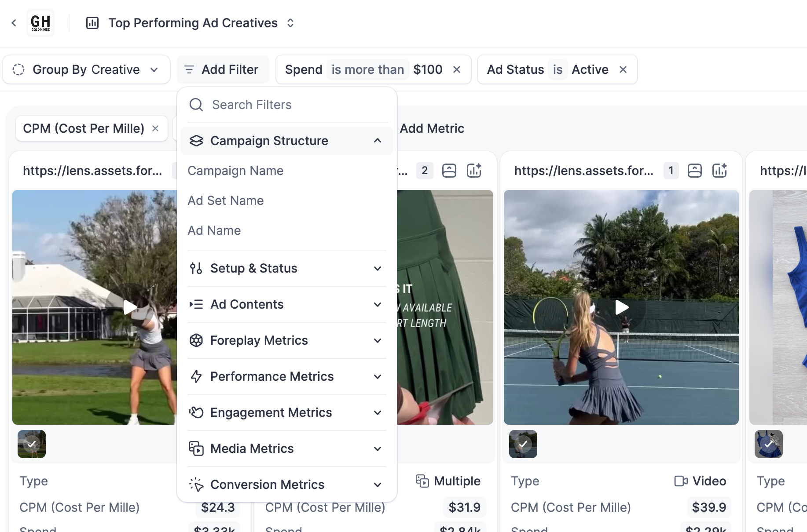The width and height of the screenshot is (807, 532).
Task: Click the 'Multiple' type label
Action: coord(457,481)
